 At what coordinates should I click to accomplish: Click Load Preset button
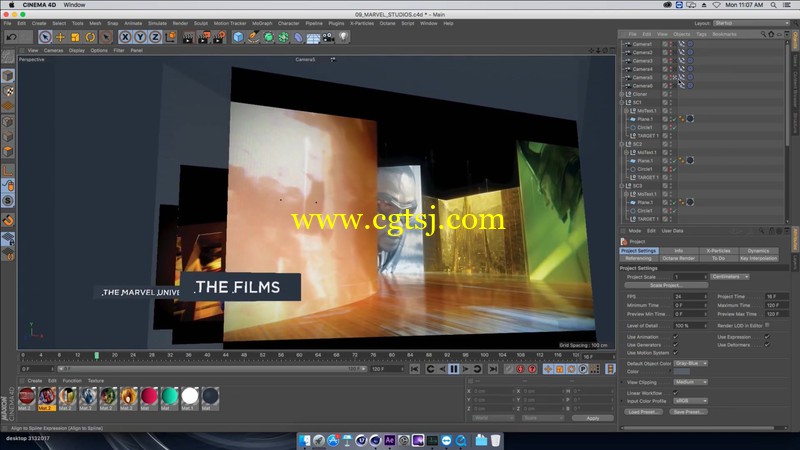(643, 412)
